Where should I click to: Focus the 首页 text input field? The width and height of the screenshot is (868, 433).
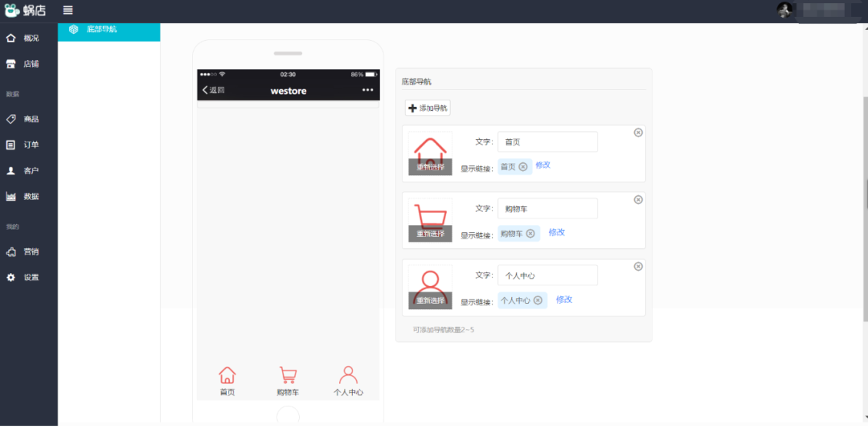(x=547, y=142)
